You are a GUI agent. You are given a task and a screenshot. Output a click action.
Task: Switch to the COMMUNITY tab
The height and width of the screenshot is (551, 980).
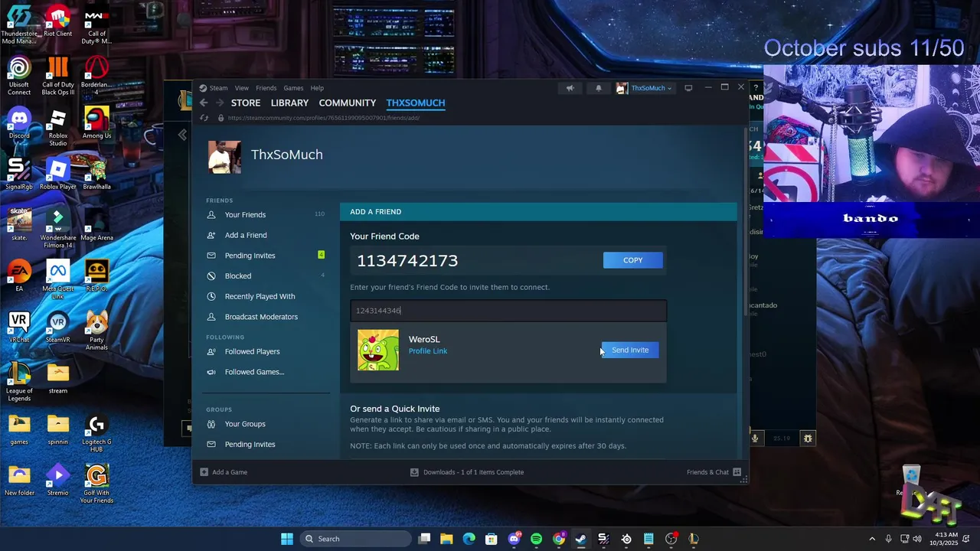pyautogui.click(x=347, y=103)
